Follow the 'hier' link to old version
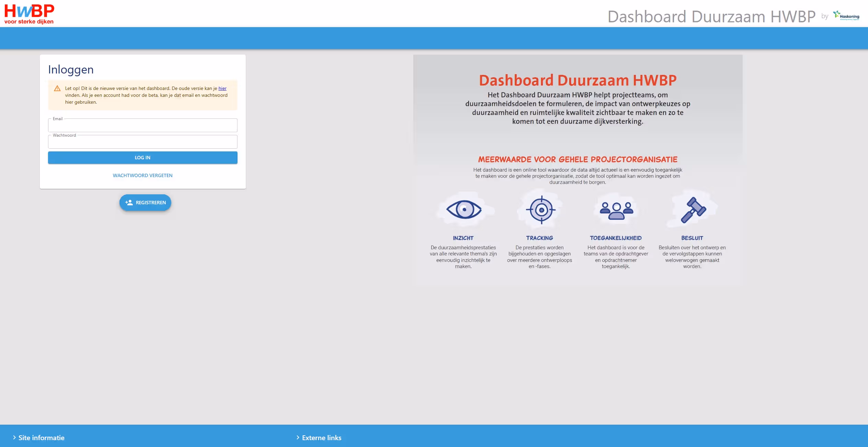The width and height of the screenshot is (868, 447). (x=222, y=89)
